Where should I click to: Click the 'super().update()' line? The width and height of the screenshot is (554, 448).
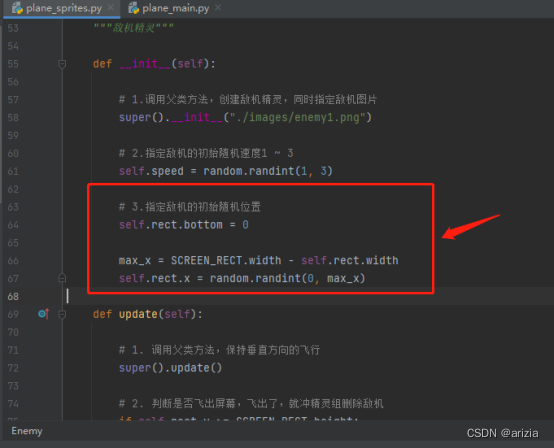click(170, 368)
